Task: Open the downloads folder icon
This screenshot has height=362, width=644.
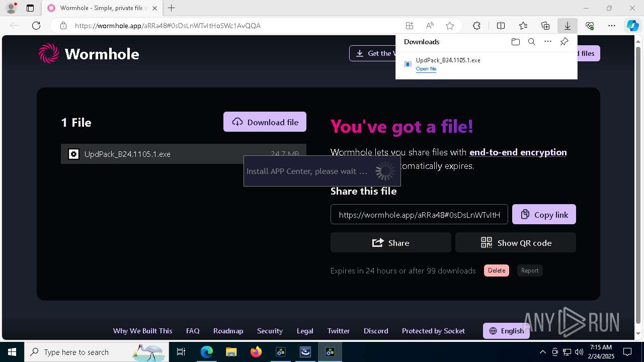Action: 515,42
